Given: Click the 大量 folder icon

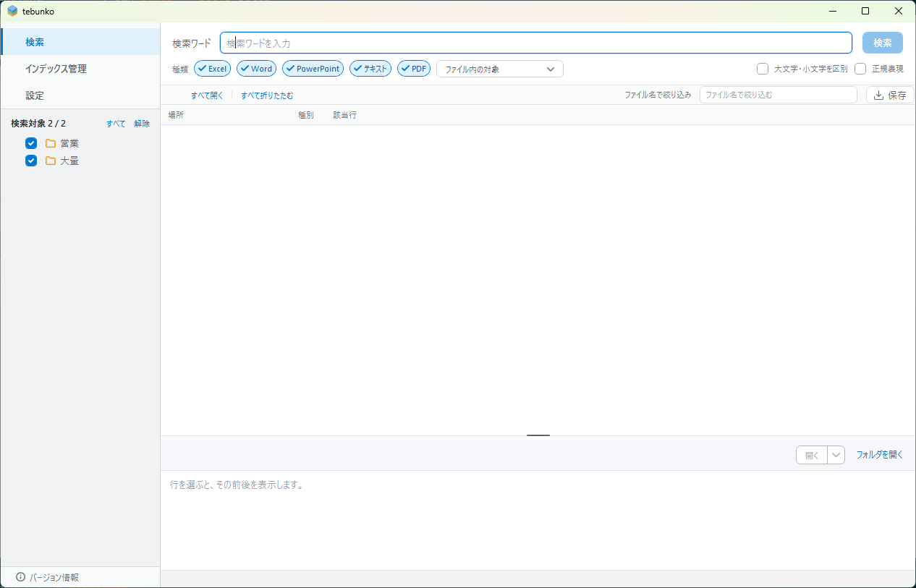Looking at the screenshot, I should tap(51, 161).
